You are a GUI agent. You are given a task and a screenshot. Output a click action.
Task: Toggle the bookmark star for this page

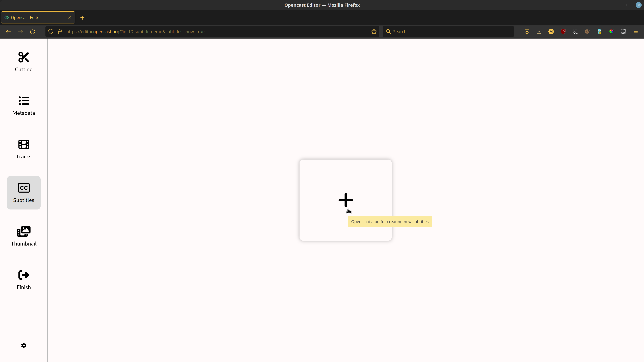374,32
